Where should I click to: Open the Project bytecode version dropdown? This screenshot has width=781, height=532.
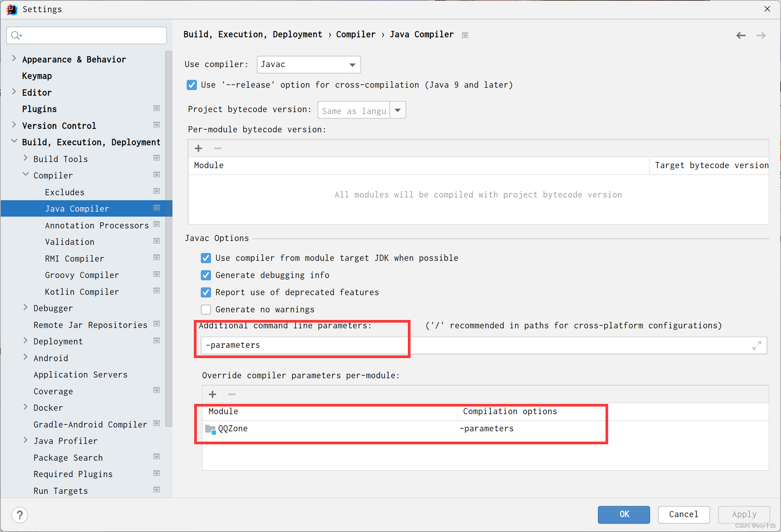click(x=398, y=110)
